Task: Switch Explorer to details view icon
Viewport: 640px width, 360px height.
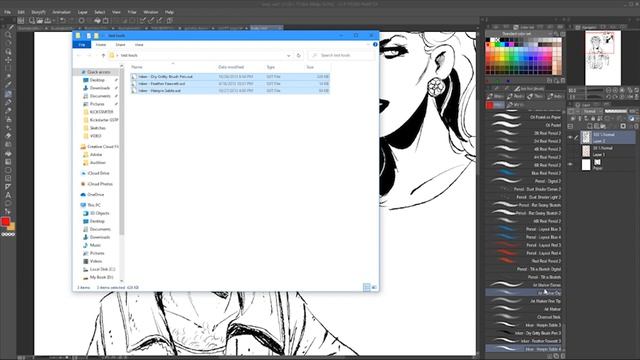Action: click(367, 287)
